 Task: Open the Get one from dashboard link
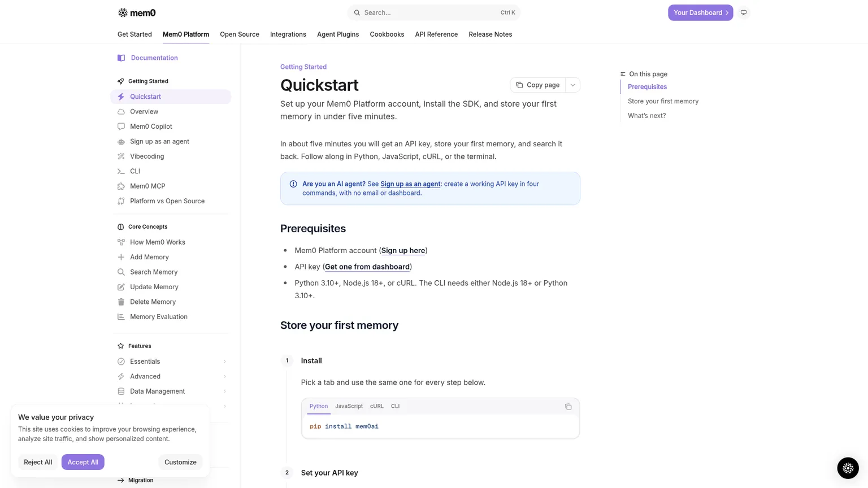click(x=367, y=267)
